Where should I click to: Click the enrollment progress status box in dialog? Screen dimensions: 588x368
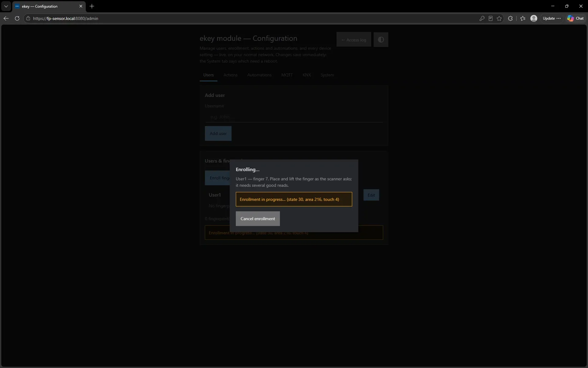coord(294,199)
